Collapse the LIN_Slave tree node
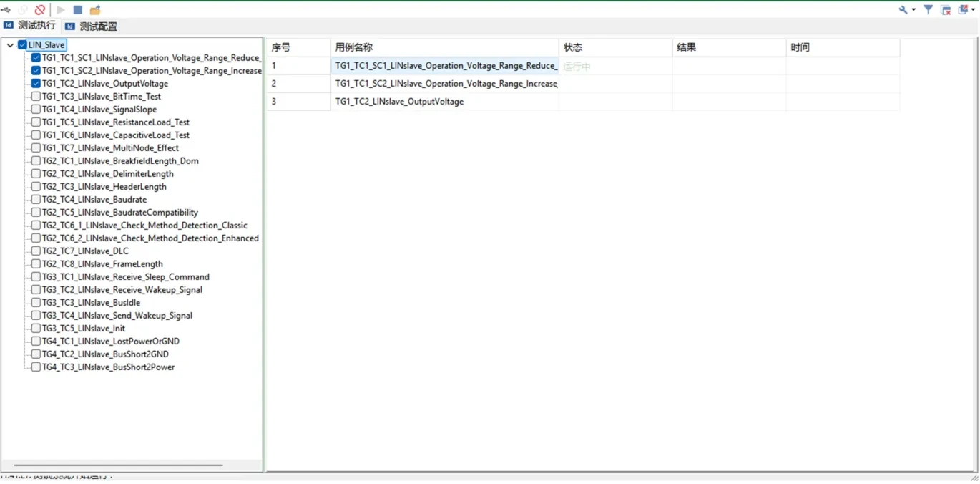 click(10, 45)
